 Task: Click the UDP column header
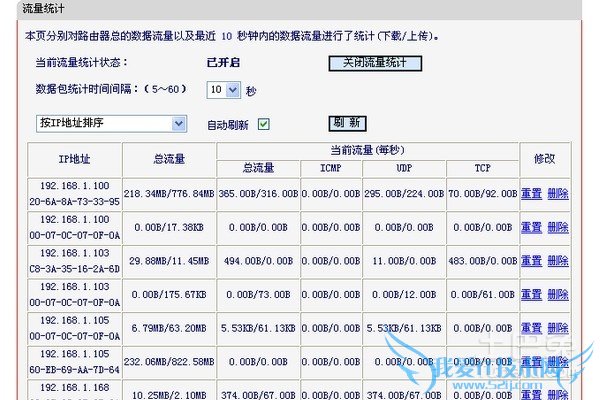404,168
